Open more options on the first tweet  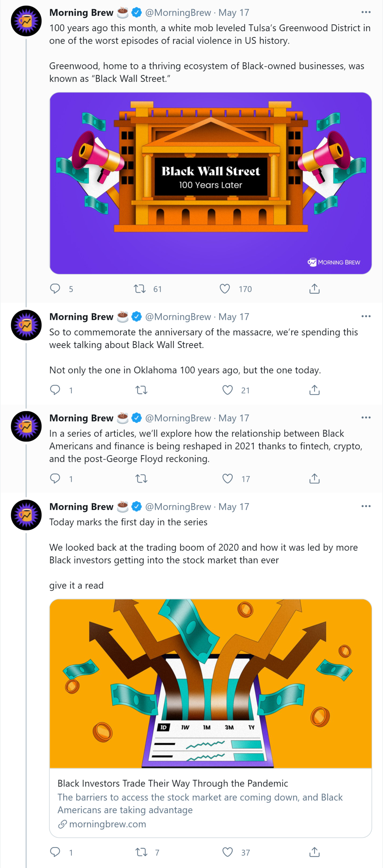tap(366, 12)
